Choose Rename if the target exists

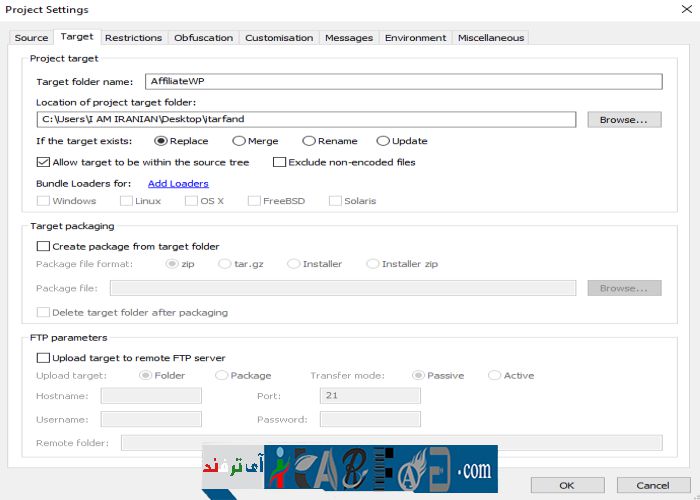pos(309,141)
